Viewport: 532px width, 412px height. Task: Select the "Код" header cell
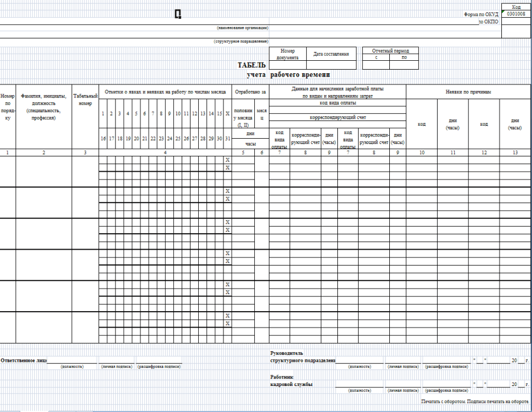tap(516, 7)
